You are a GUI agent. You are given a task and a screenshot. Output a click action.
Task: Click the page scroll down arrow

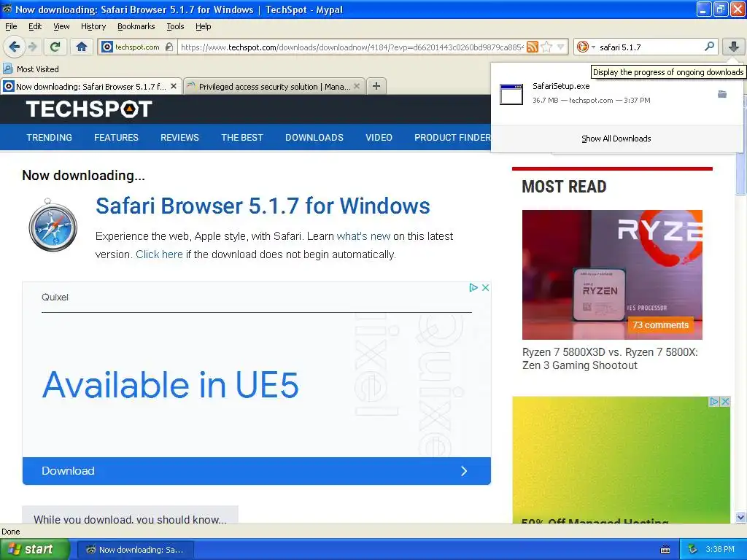coord(740,517)
